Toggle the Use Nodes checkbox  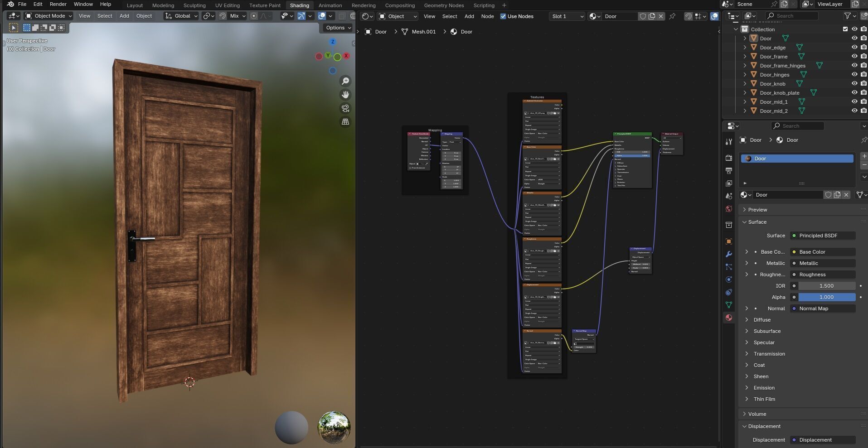(x=503, y=16)
